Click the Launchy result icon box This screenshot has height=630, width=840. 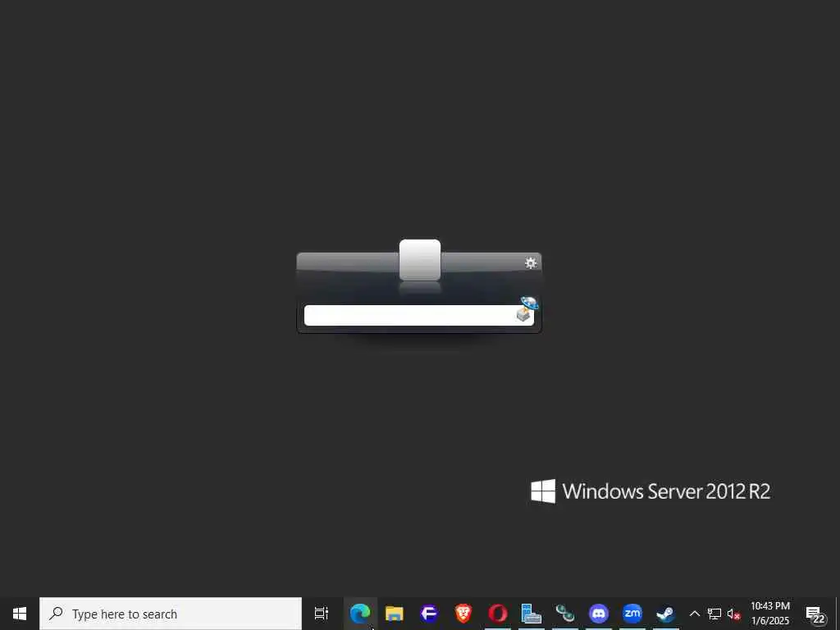pos(420,260)
